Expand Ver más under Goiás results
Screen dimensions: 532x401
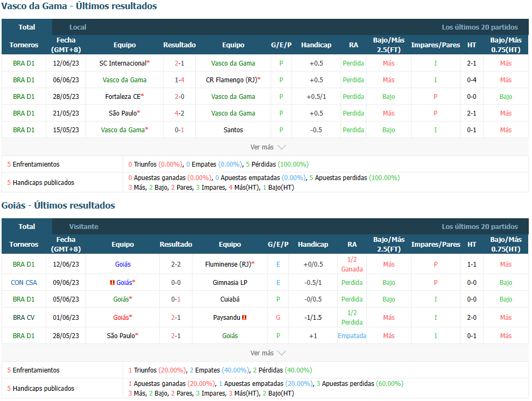[268, 353]
